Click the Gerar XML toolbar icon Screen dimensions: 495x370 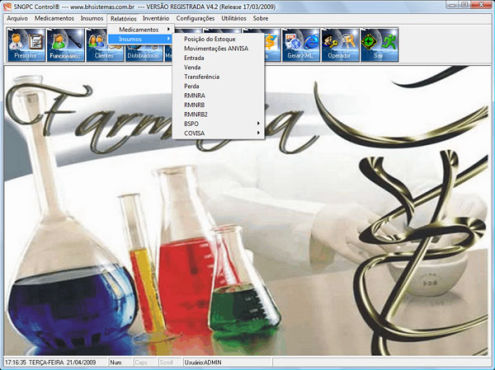click(301, 45)
